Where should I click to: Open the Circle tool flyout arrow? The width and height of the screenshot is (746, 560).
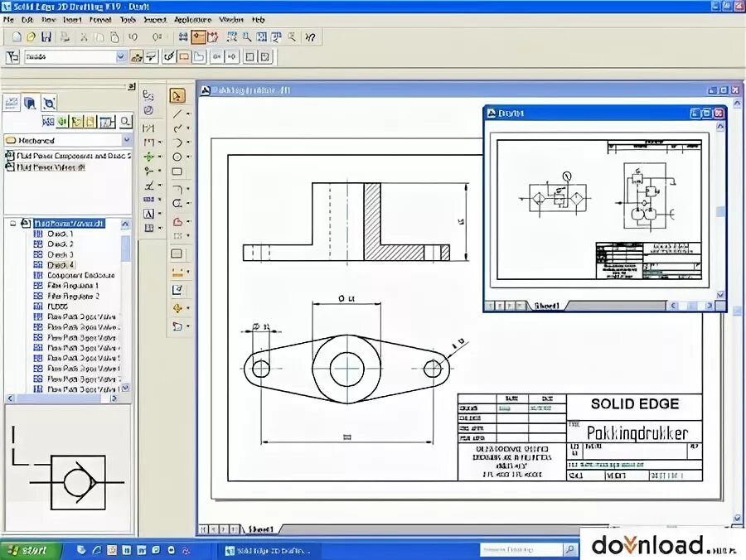(x=188, y=157)
